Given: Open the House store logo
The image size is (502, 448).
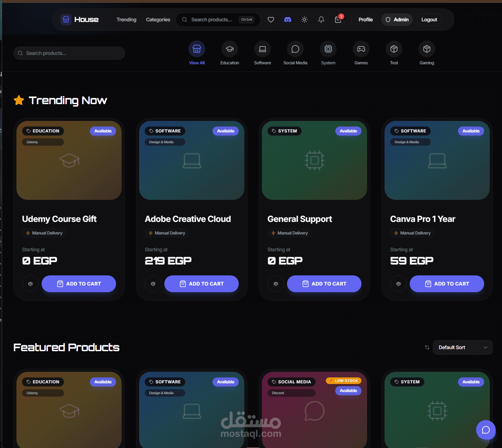Looking at the screenshot, I should coord(79,20).
